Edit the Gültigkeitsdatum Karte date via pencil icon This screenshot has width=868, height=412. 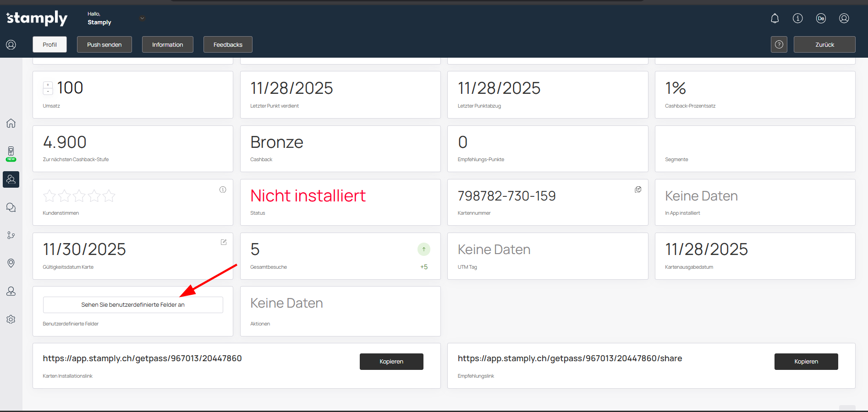pos(224,242)
